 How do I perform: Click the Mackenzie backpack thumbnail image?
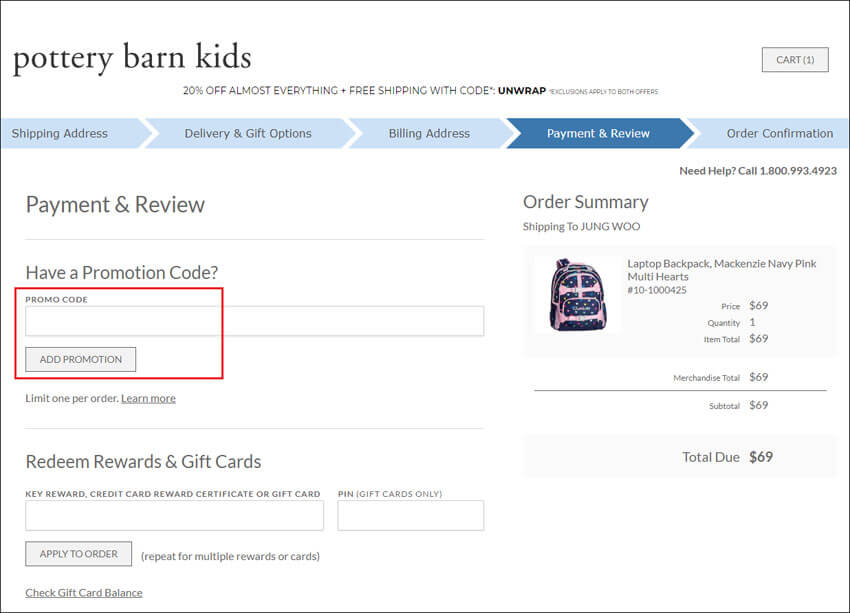coord(571,294)
